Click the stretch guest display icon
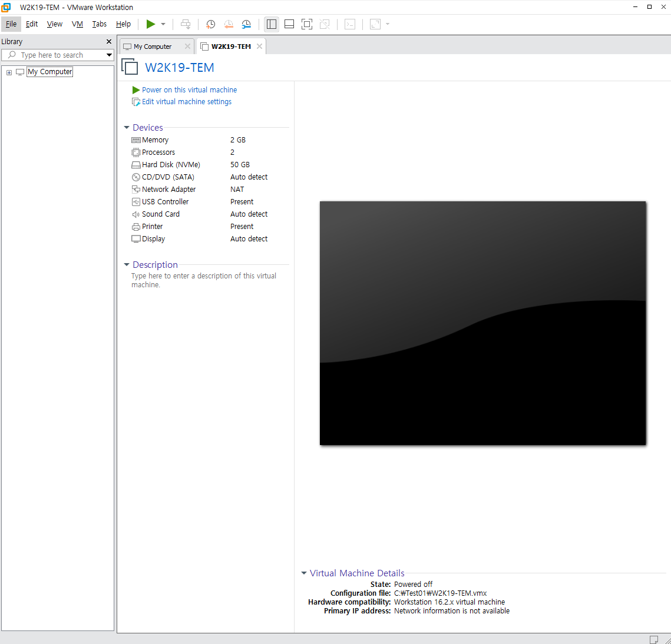This screenshot has width=671, height=644. [375, 24]
